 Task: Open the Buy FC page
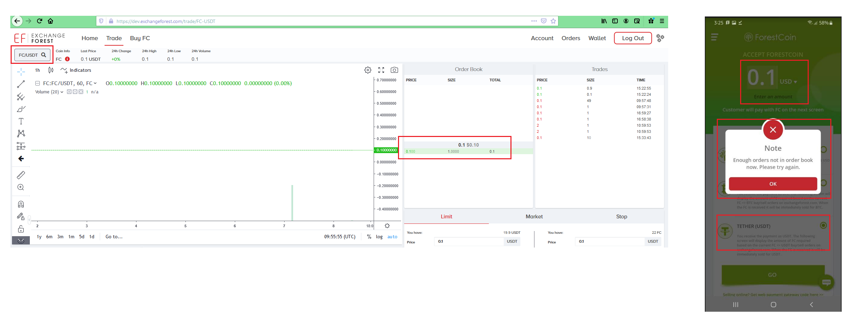coord(140,38)
